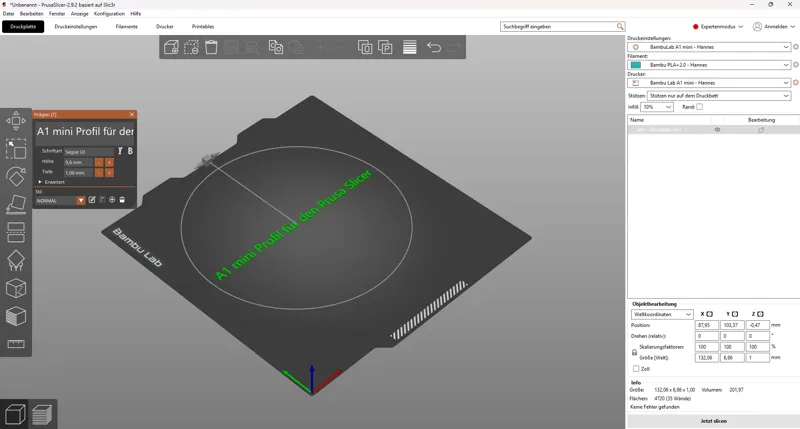This screenshot has width=800, height=429.
Task: Select the Move tool in left toolbar
Action: pos(16,121)
